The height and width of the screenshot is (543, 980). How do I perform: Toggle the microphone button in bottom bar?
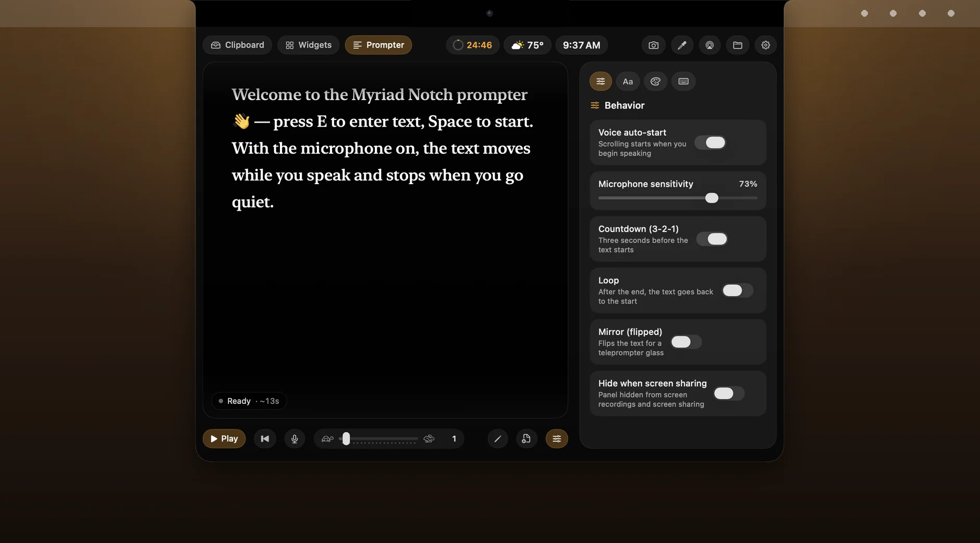click(295, 439)
